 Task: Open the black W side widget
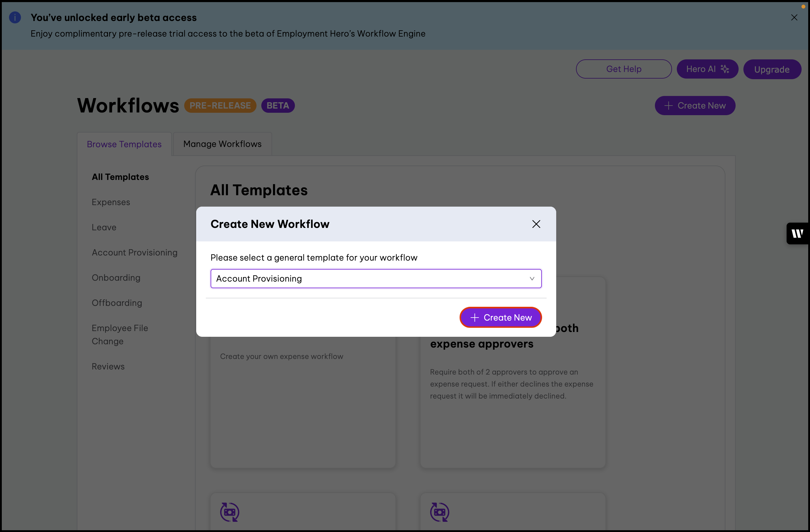797,233
